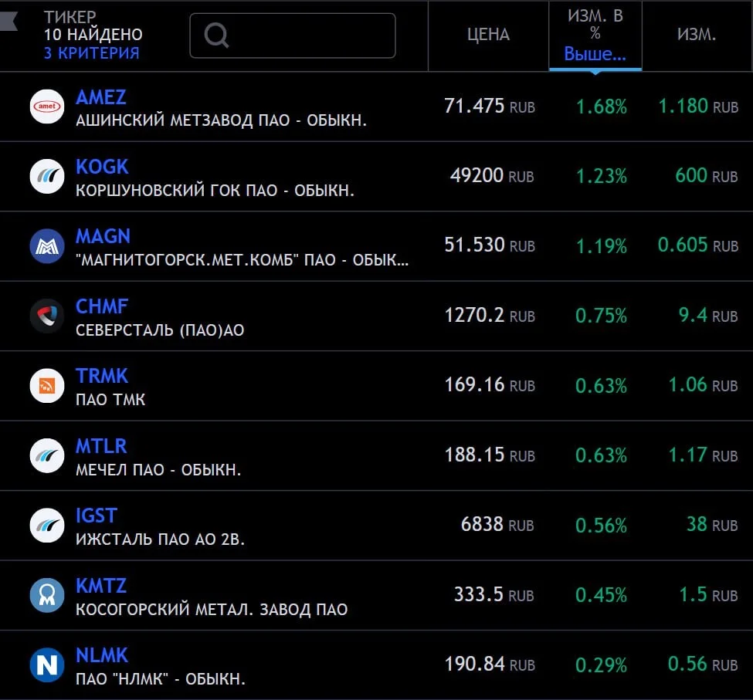Sort by the 'ИЗМ. В %' column header
This screenshot has width=753, height=700.
[595, 25]
